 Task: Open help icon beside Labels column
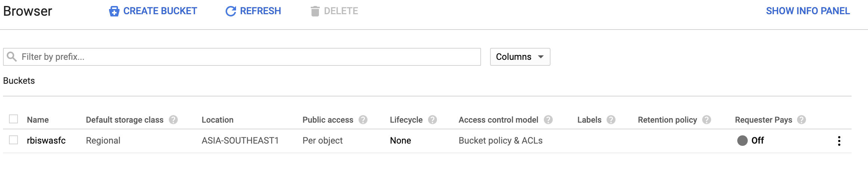pyautogui.click(x=611, y=120)
